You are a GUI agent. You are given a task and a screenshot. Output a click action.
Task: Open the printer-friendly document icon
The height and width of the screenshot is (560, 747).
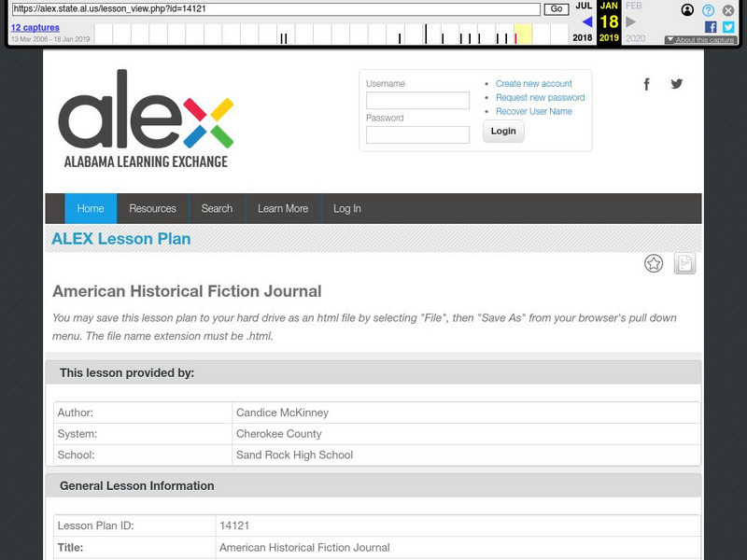pos(685,262)
